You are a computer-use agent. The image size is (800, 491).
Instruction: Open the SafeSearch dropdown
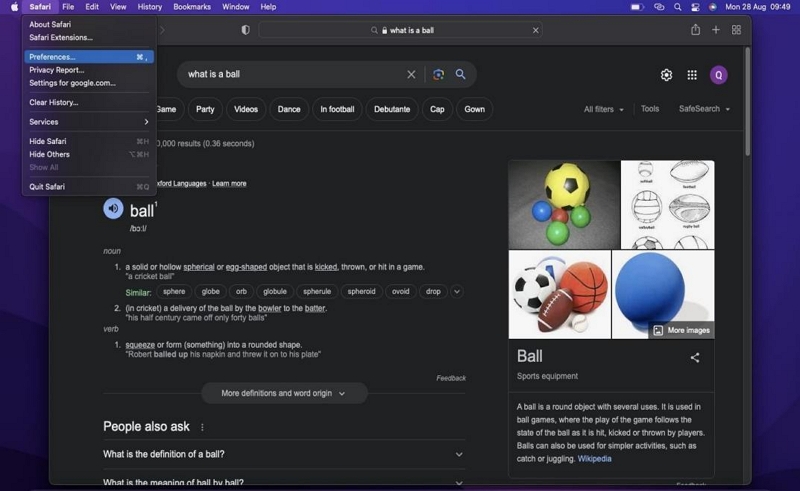click(x=704, y=109)
